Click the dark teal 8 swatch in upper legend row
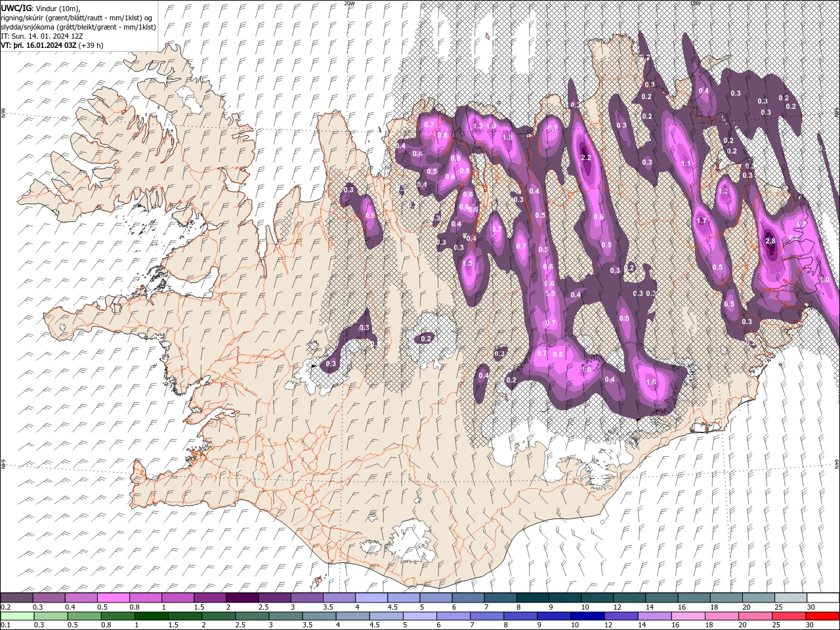The height and width of the screenshot is (630, 840). [x=532, y=598]
